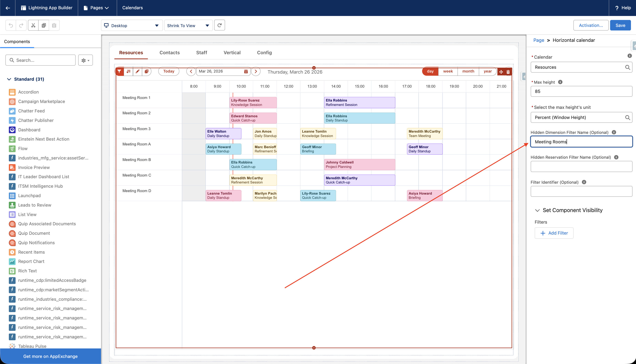Collapse the Set Component Visibility section

pos(537,211)
